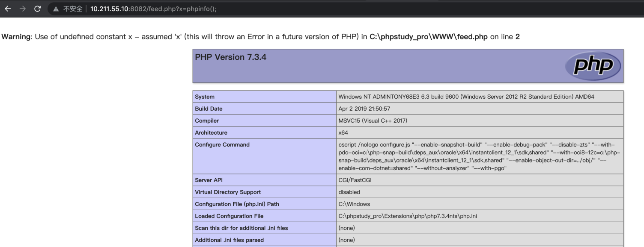The width and height of the screenshot is (644, 247).
Task: Click the browser forward arrow
Action: (x=22, y=9)
